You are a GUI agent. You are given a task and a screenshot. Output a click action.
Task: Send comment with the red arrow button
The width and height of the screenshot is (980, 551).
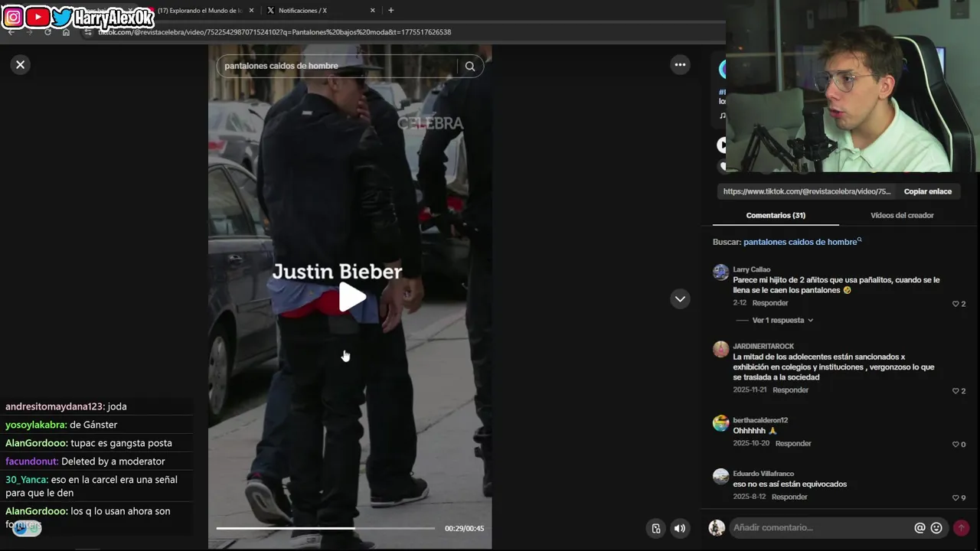961,528
